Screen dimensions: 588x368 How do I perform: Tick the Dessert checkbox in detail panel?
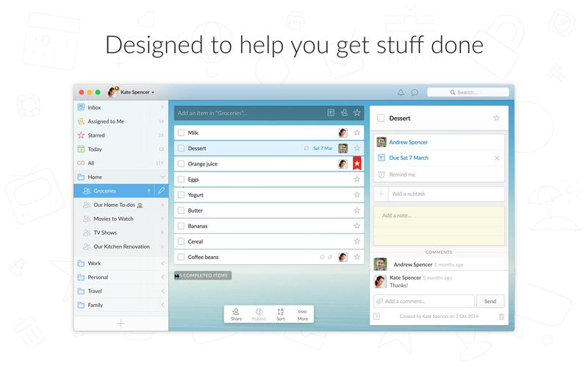pos(381,118)
